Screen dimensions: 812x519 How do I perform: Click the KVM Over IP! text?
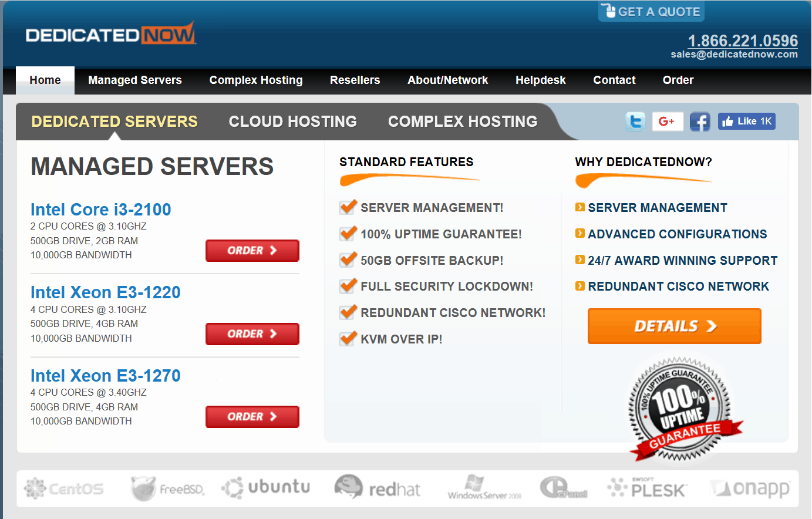402,339
